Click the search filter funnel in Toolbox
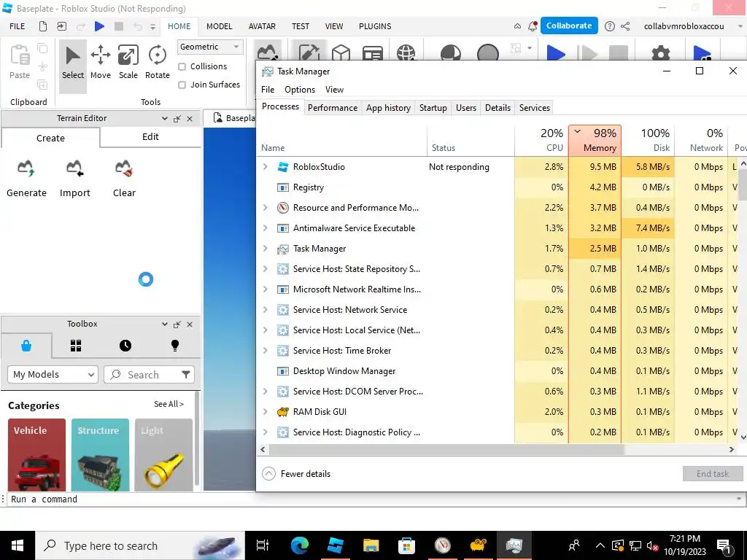747x560 pixels. [x=186, y=375]
